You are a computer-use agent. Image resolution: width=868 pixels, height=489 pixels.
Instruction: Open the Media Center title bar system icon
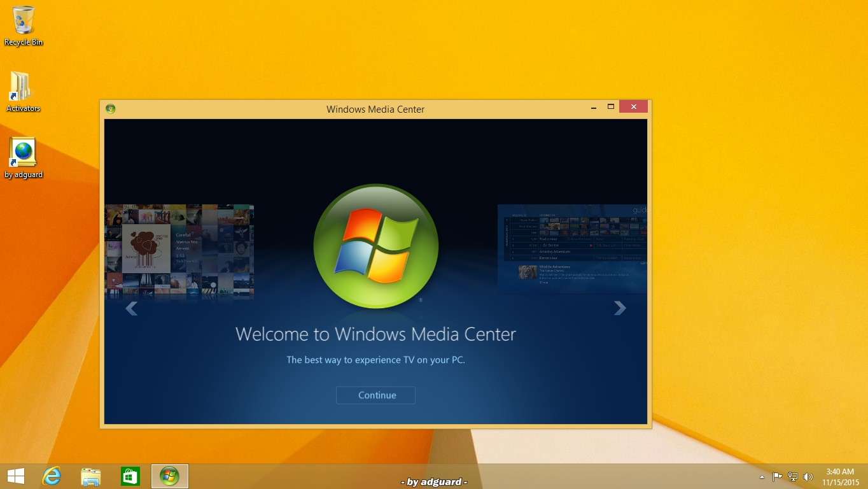111,109
